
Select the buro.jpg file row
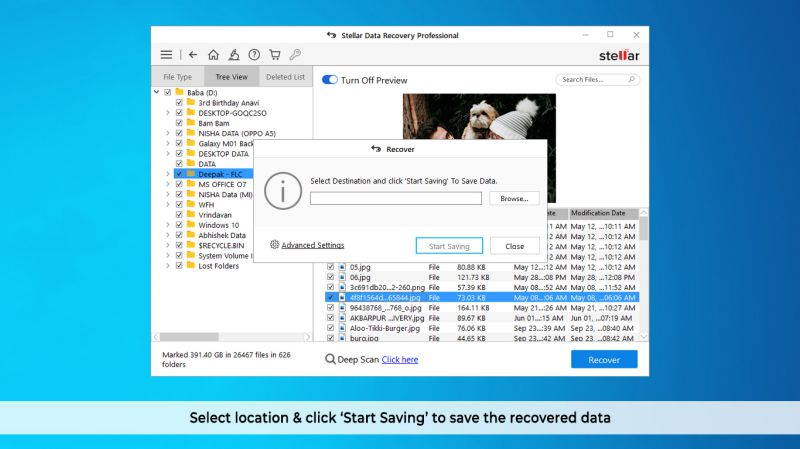pyautogui.click(x=482, y=338)
